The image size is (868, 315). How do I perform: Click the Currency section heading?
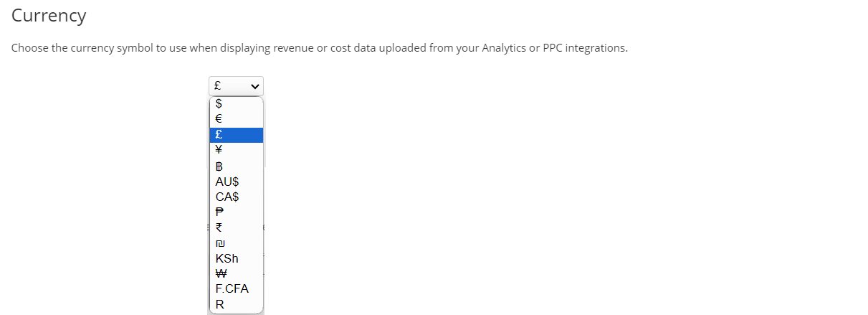[49, 16]
